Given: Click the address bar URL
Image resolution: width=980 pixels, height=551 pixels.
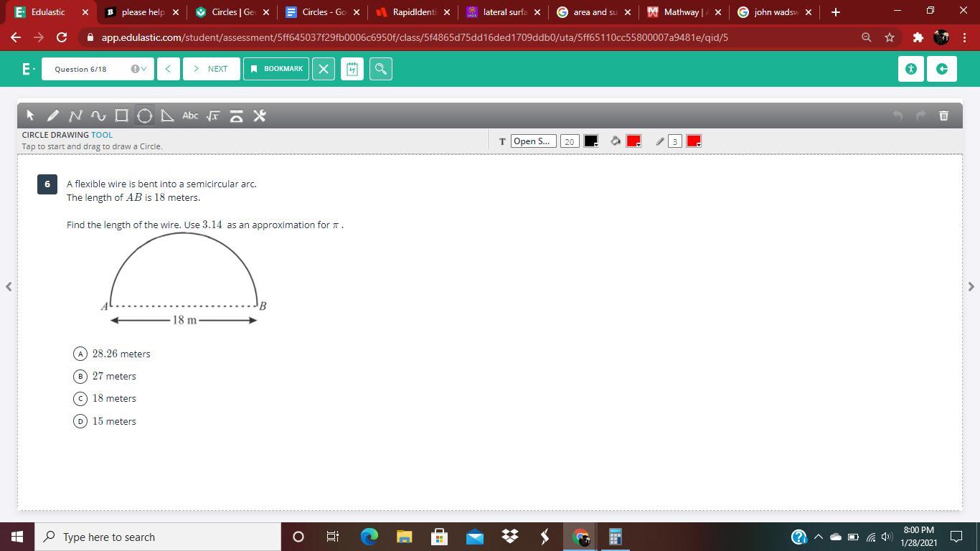Looking at the screenshot, I should pyautogui.click(x=415, y=37).
